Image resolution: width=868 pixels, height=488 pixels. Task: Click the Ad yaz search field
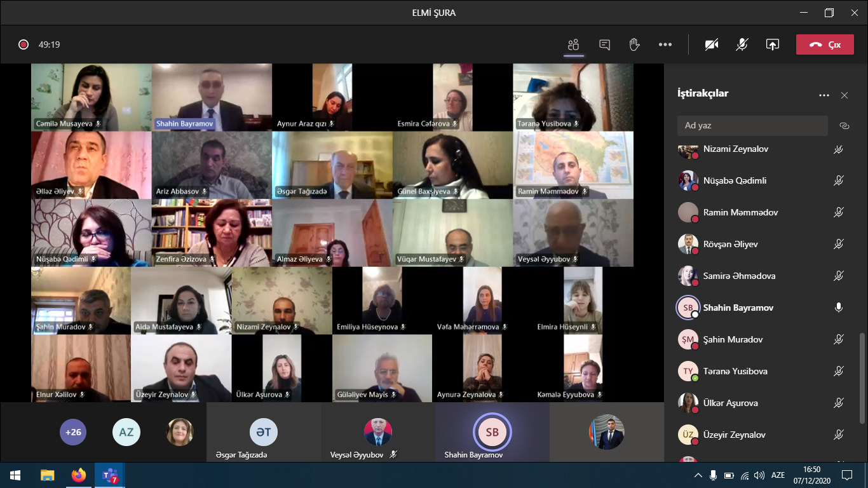[752, 126]
